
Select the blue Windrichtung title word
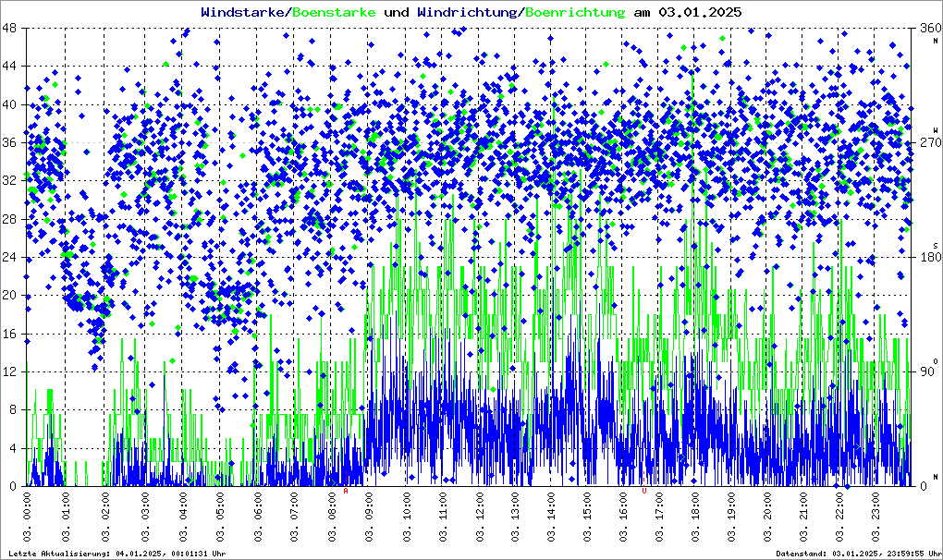pos(468,12)
